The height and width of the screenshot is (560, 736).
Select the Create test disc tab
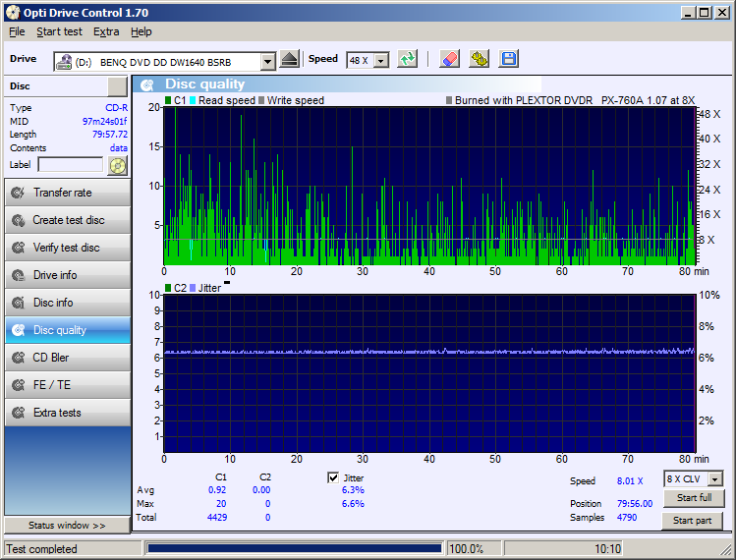[68, 220]
